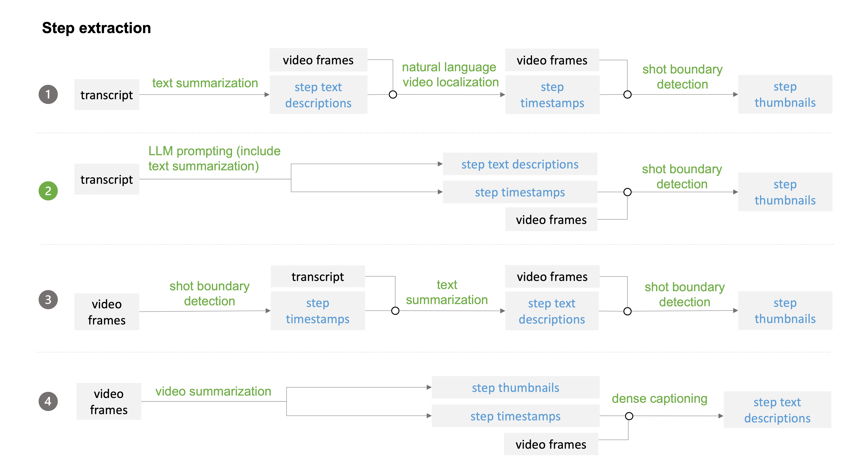Screen dimensions: 868x463
Task: Select the transcript box in pipeline 2
Action: pos(107,179)
